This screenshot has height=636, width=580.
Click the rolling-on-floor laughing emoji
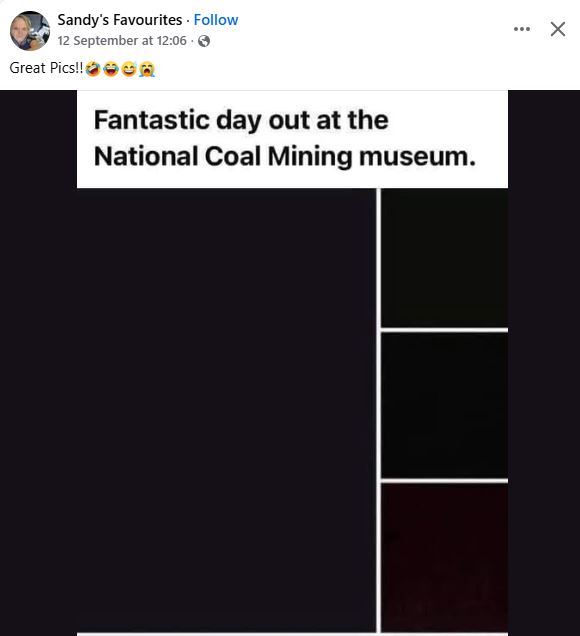[93, 69]
